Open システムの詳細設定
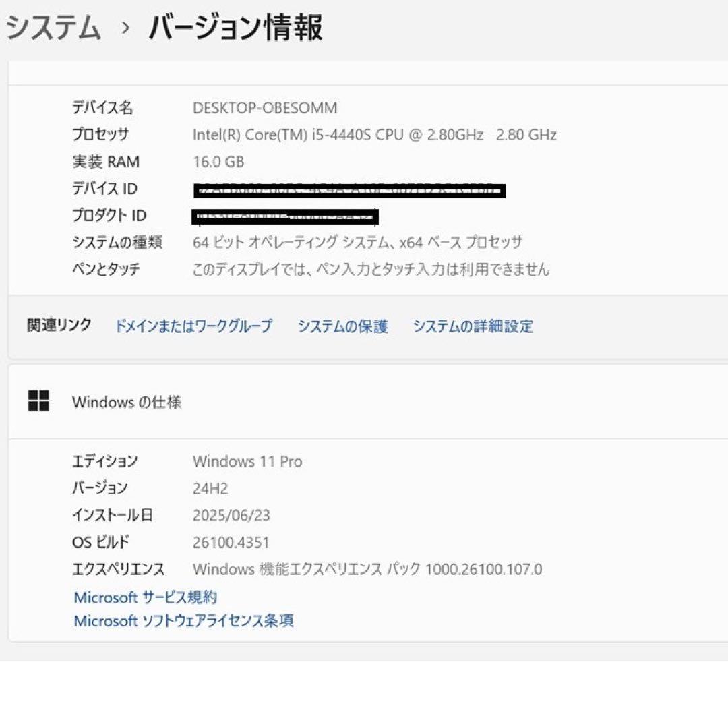Image resolution: width=728 pixels, height=710 pixels. pos(474,326)
